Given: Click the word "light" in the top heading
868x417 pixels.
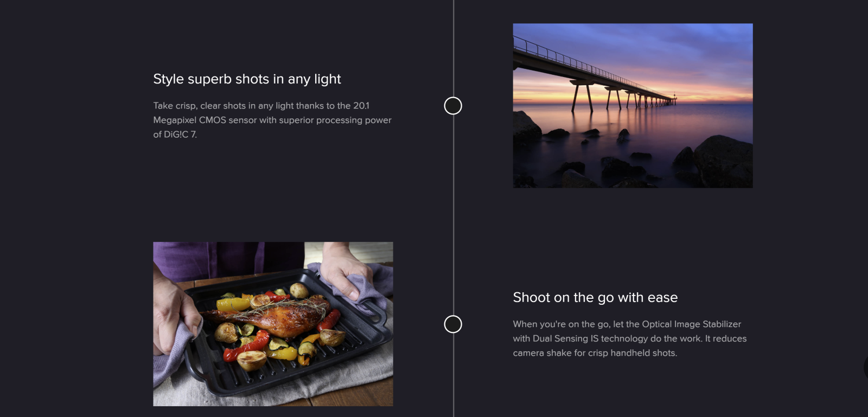Looking at the screenshot, I should [x=327, y=79].
